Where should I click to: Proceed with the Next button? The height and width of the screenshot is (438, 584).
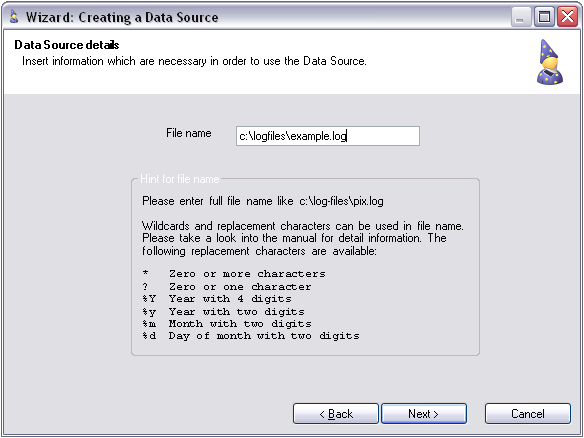(424, 413)
